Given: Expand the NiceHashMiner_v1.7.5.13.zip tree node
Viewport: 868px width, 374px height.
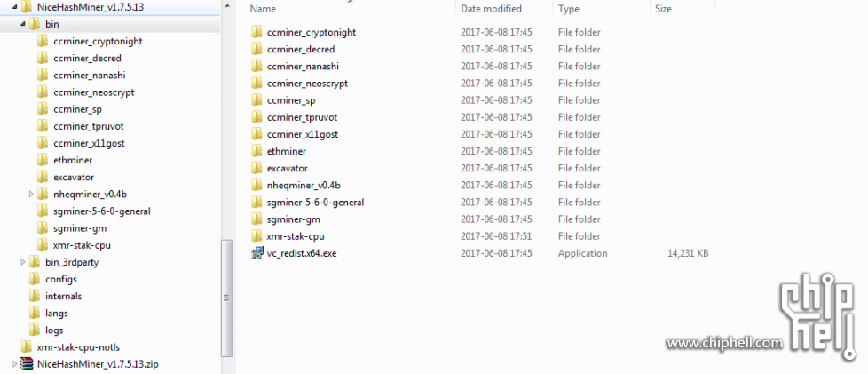Looking at the screenshot, I should click(14, 364).
